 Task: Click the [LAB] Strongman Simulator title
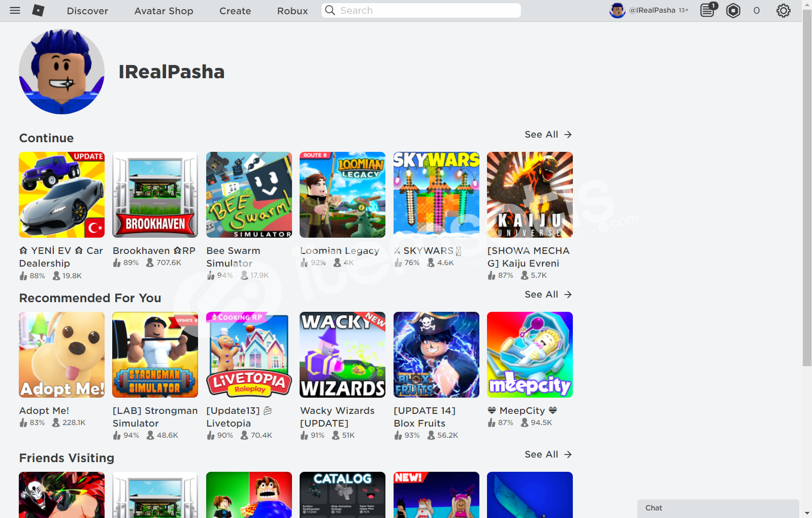[155, 417]
